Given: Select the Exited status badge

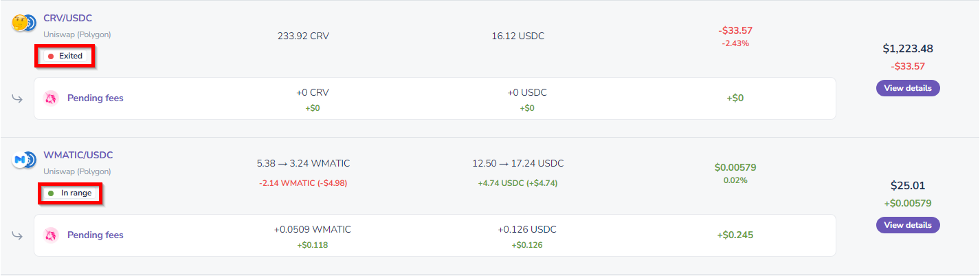Looking at the screenshot, I should pos(65,56).
